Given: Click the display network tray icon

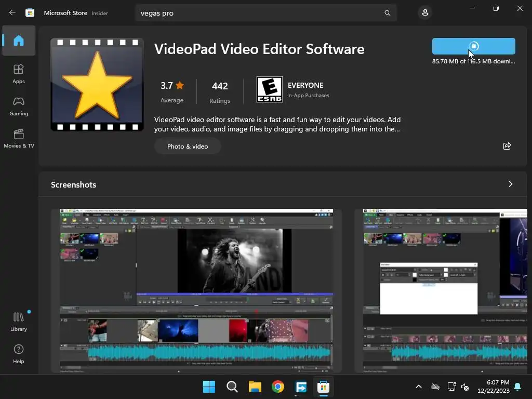Looking at the screenshot, I should (x=451, y=387).
